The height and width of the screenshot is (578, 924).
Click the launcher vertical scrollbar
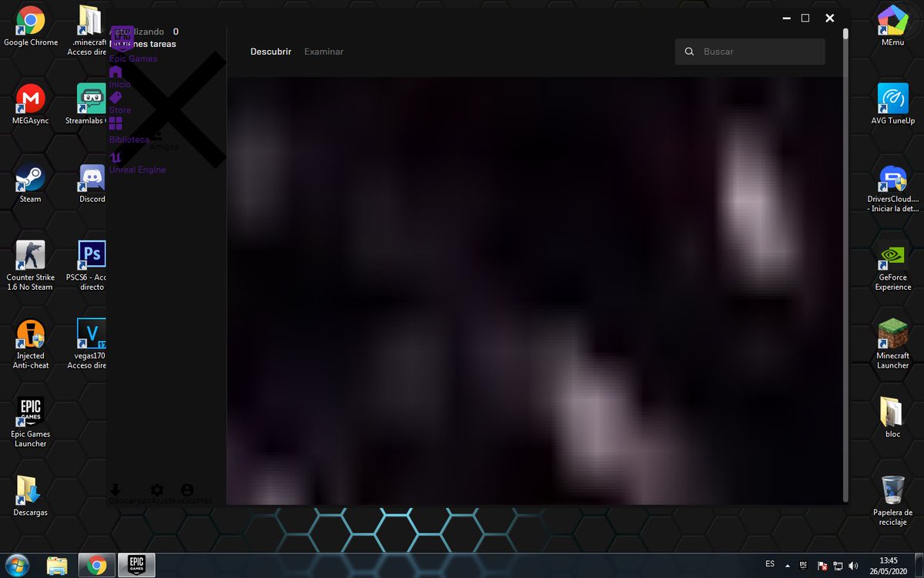pyautogui.click(x=845, y=266)
